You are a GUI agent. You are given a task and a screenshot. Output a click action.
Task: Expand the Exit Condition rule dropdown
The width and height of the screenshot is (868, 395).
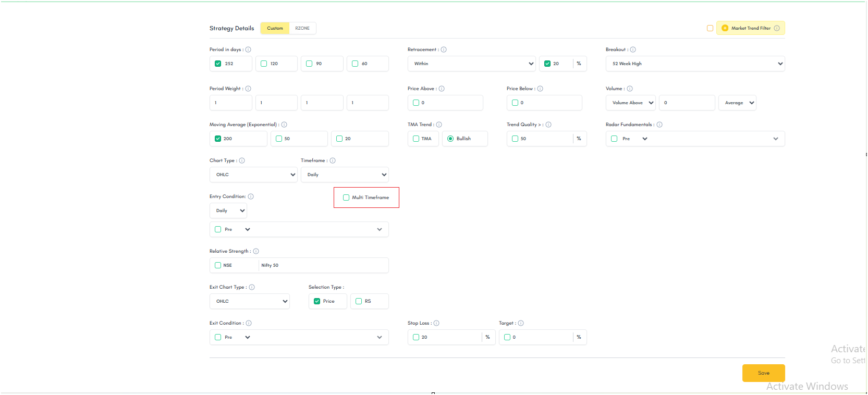point(380,337)
